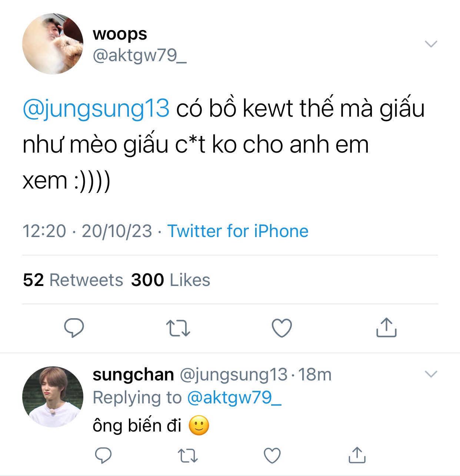Like sungchan's reply tweet
The width and height of the screenshot is (460, 476).
pyautogui.click(x=272, y=456)
